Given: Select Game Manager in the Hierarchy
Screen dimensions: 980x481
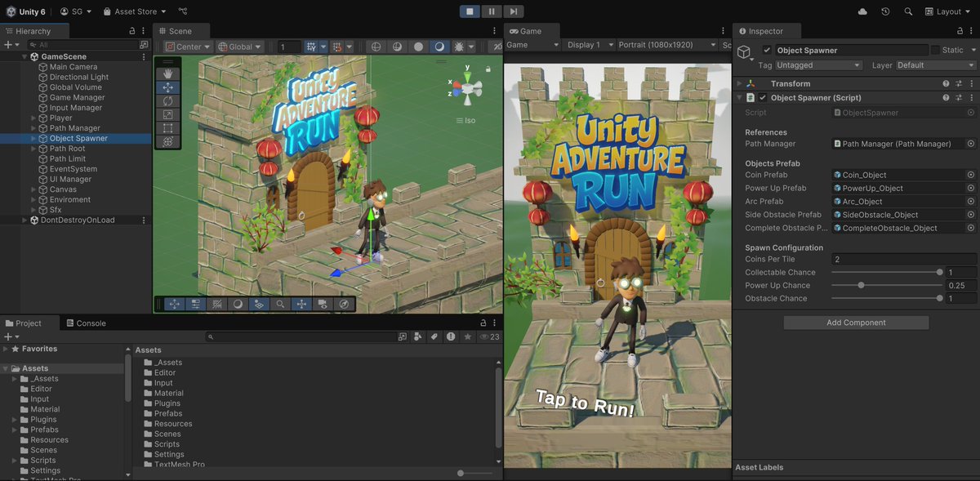Looking at the screenshot, I should (x=77, y=98).
